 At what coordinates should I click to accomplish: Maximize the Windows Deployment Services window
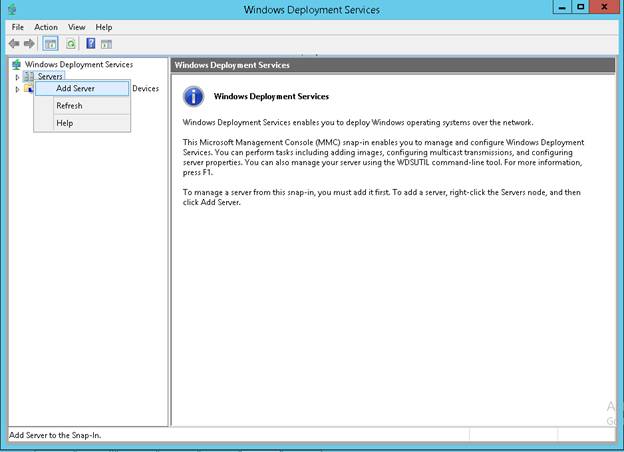tap(580, 8)
